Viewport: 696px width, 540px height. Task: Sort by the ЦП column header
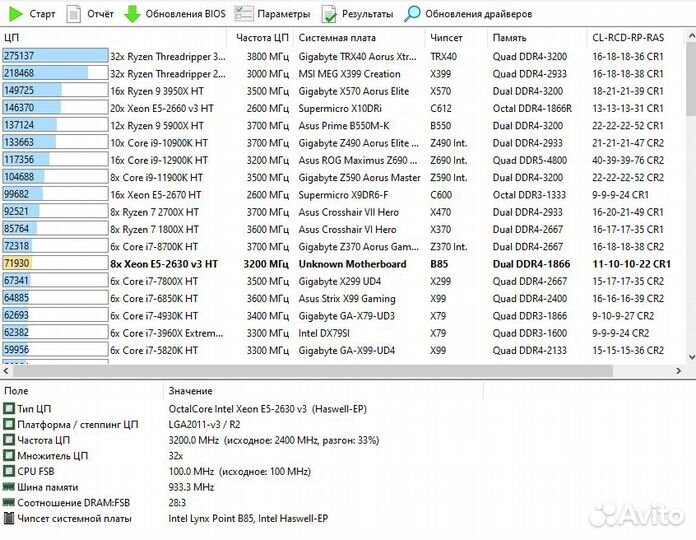click(114, 38)
